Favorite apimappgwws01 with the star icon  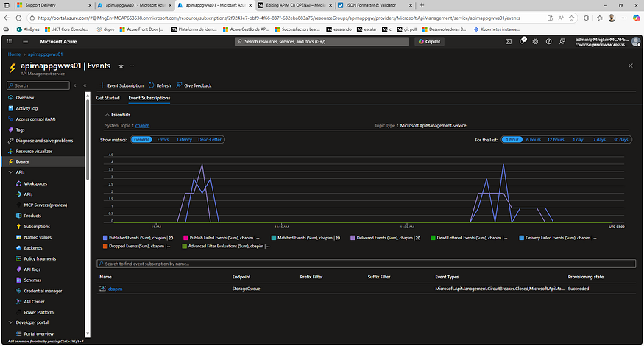coord(121,66)
